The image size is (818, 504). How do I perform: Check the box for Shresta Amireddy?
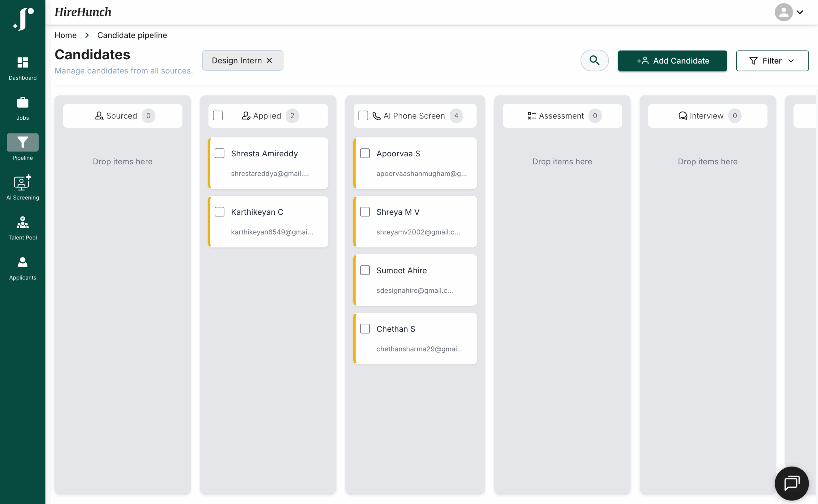[x=219, y=153]
